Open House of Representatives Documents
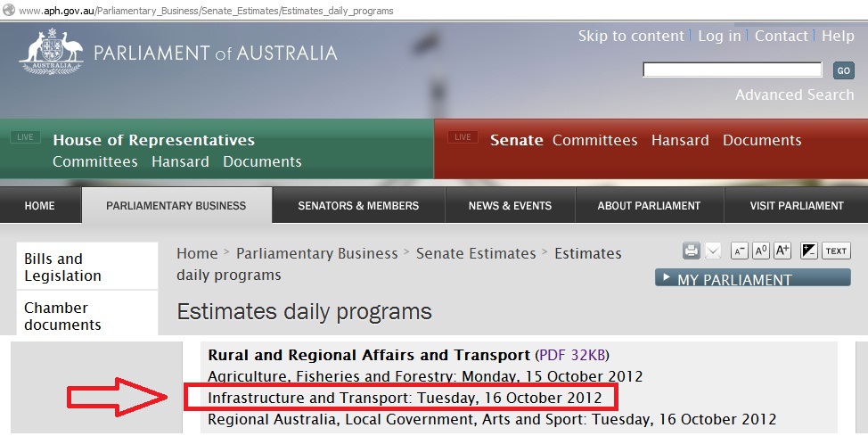This screenshot has width=868, height=436. pos(262,161)
